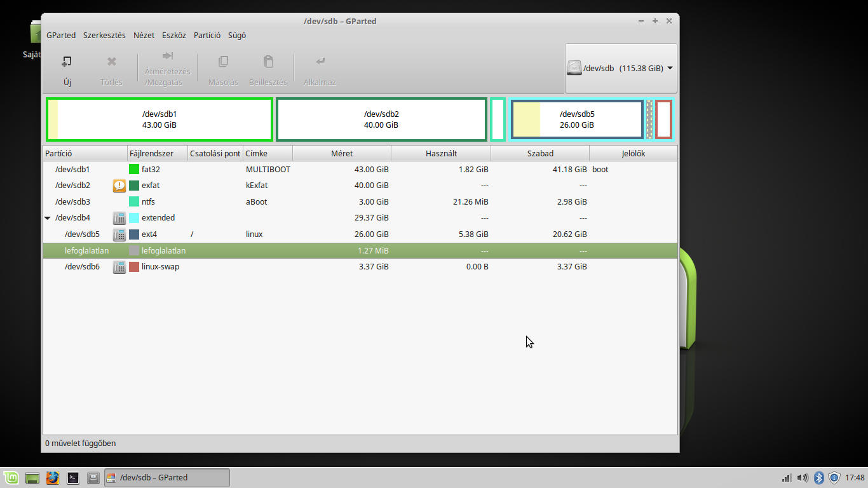Click the Bluetooth tray icon
The height and width of the screenshot is (488, 868).
point(819,478)
